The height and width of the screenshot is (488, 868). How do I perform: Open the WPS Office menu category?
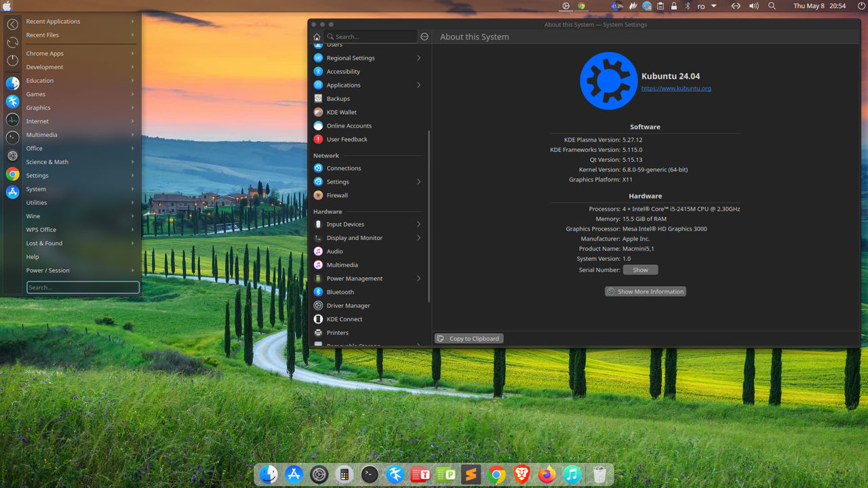(x=81, y=230)
